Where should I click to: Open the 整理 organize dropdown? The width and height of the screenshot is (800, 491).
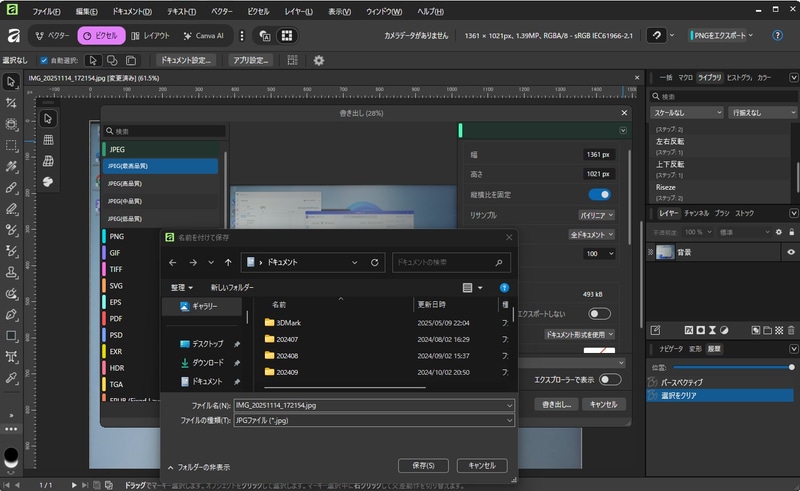pyautogui.click(x=181, y=287)
